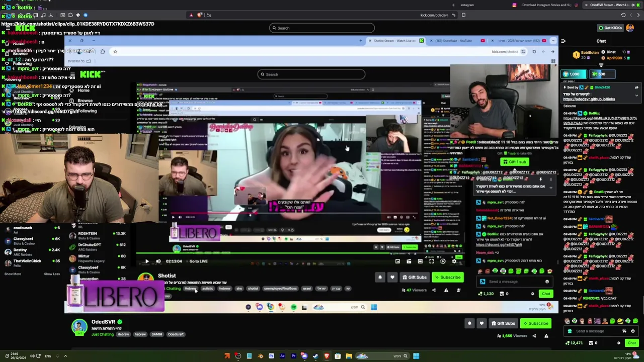Share the Shotist stream via share icon
This screenshot has width=644, height=362.
434,290
